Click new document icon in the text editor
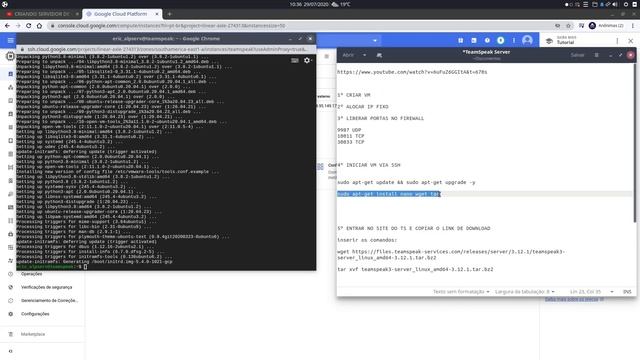This screenshot has height=360, width=640. [379, 55]
